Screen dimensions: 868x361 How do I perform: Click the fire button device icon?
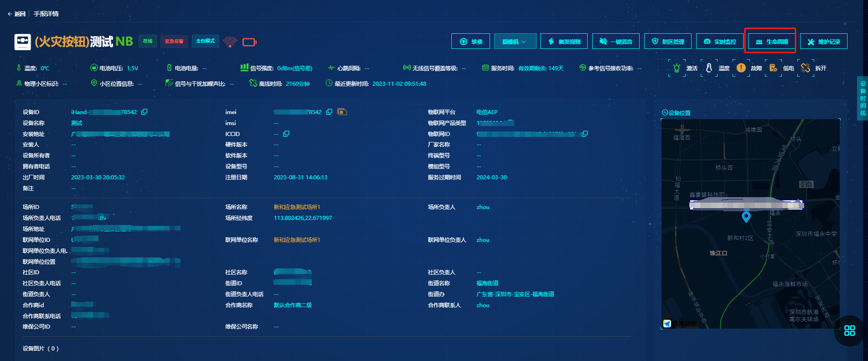tap(22, 42)
